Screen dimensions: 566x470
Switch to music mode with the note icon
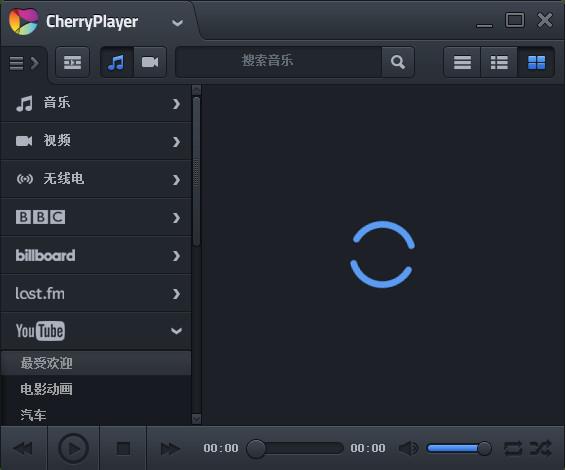(x=117, y=62)
